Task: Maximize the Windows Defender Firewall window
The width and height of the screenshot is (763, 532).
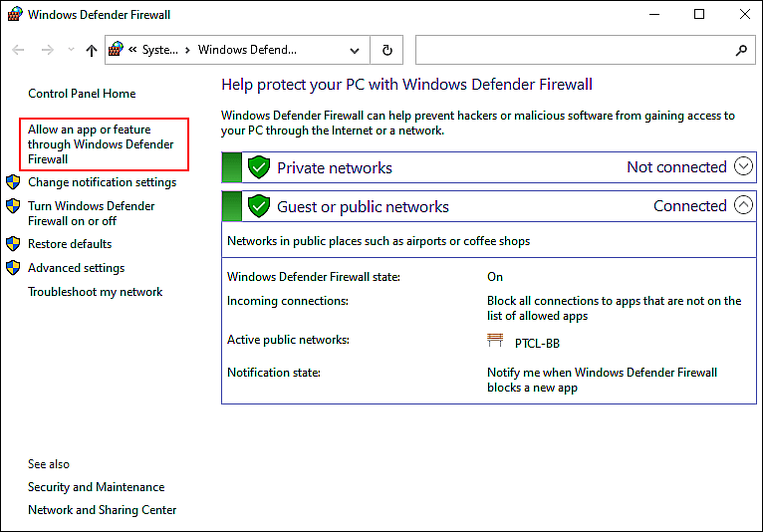Action: click(x=699, y=14)
